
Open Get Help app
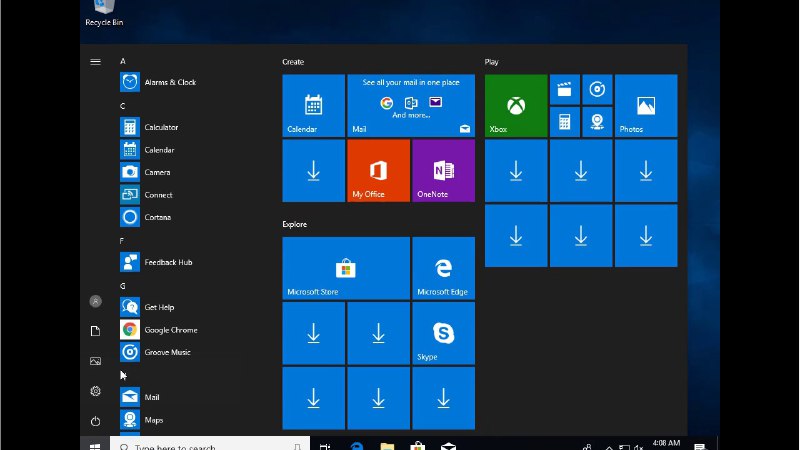148,307
